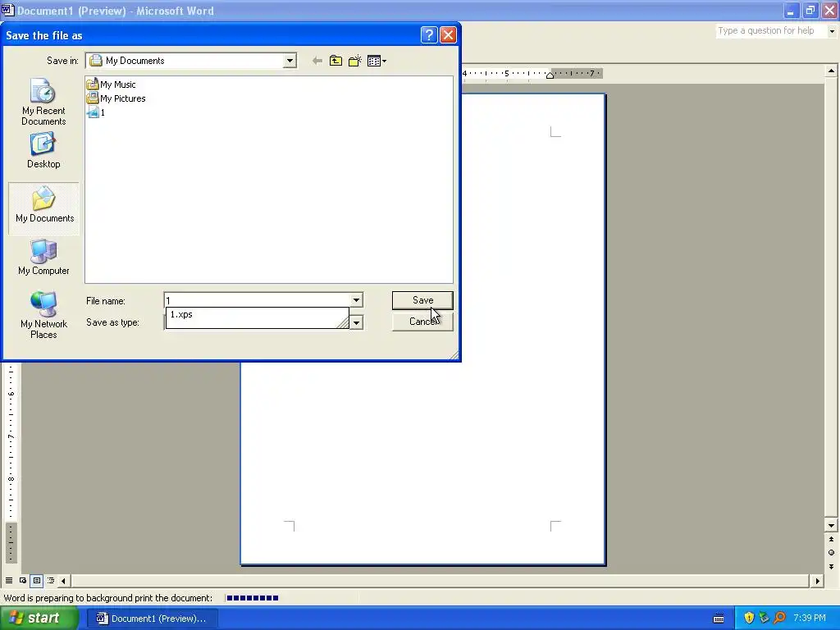The width and height of the screenshot is (840, 630).
Task: Click the horizontal scrollbar left arrow
Action: pyautogui.click(x=64, y=581)
